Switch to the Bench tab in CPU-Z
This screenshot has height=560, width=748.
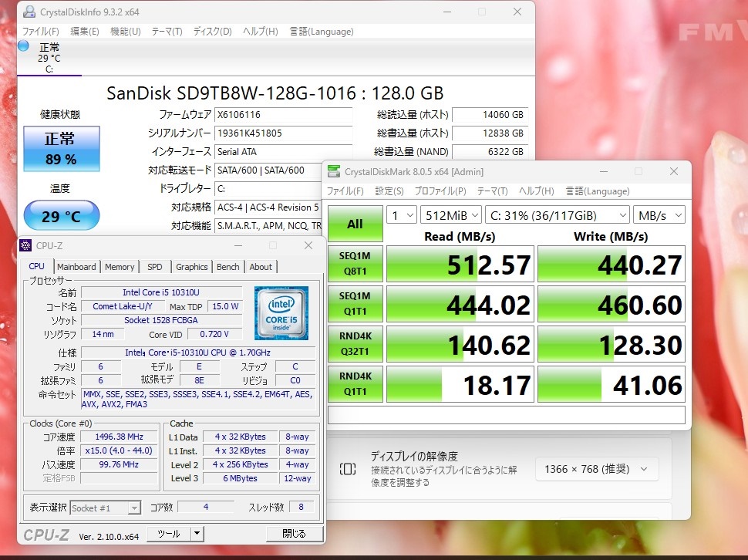tap(228, 267)
